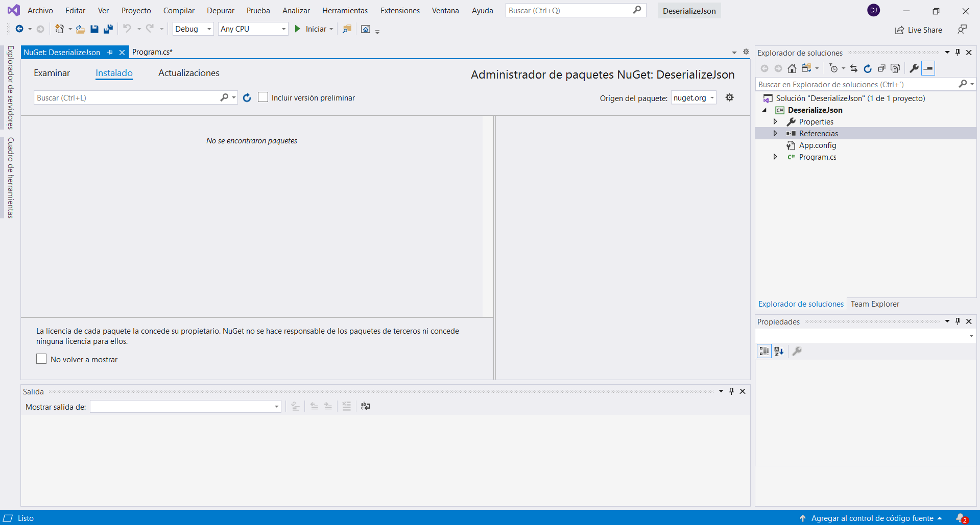Click the Live Share button
Screen dimensions: 980x525
tap(919, 30)
